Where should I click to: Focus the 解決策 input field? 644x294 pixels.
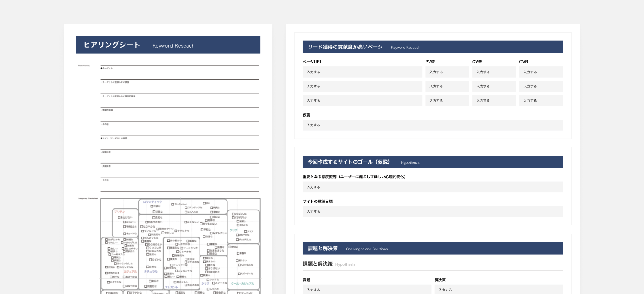pyautogui.click(x=498, y=290)
